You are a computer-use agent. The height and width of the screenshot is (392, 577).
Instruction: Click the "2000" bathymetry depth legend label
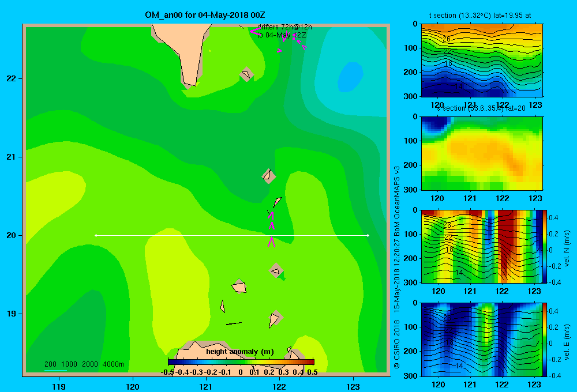coord(90,364)
